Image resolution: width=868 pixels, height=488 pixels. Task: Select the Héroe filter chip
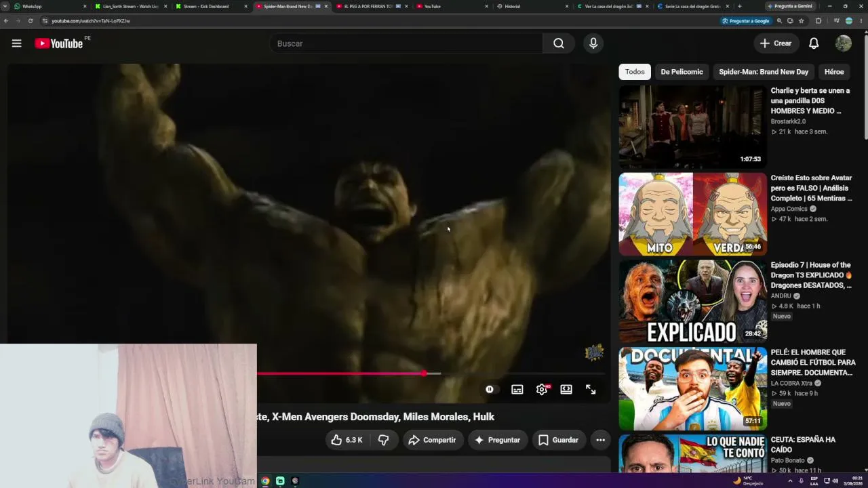coord(834,72)
